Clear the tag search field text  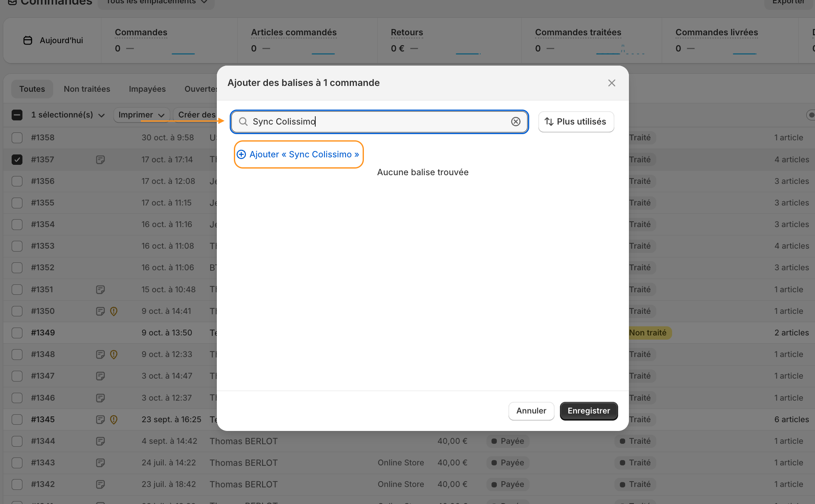[516, 122]
